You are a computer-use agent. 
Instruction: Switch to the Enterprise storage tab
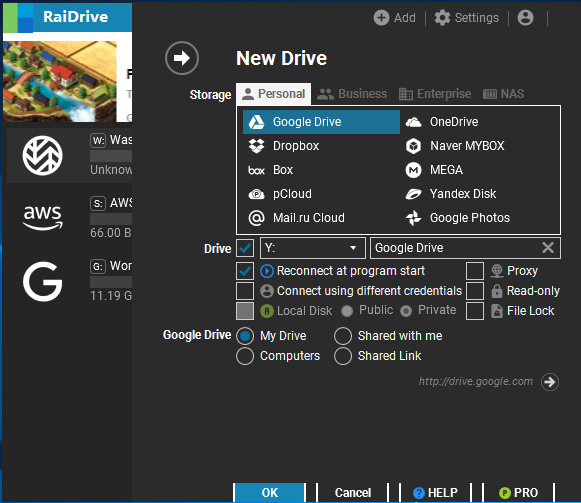[x=435, y=94]
